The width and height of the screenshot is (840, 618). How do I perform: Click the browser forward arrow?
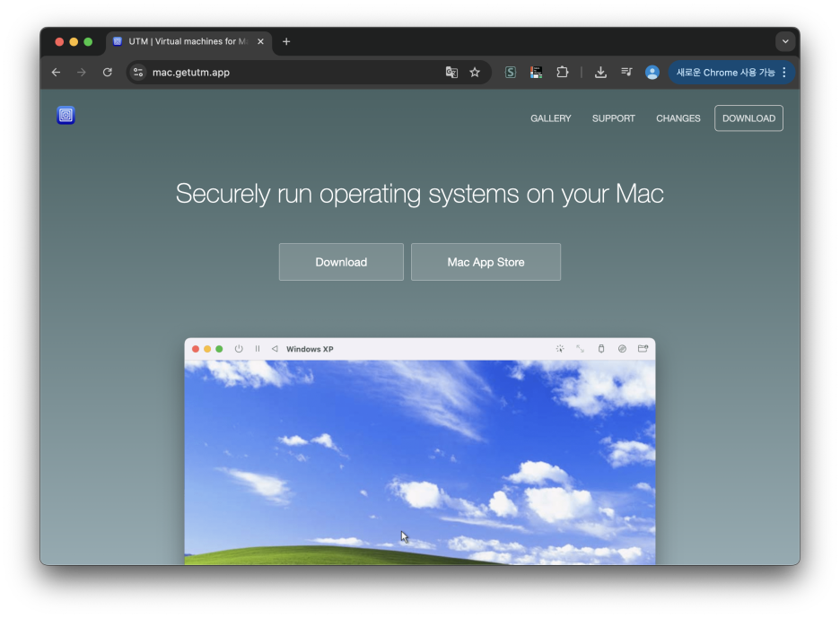82,73
